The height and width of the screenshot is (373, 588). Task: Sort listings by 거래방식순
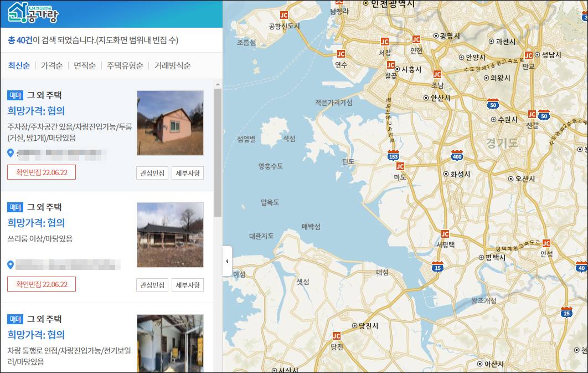173,65
